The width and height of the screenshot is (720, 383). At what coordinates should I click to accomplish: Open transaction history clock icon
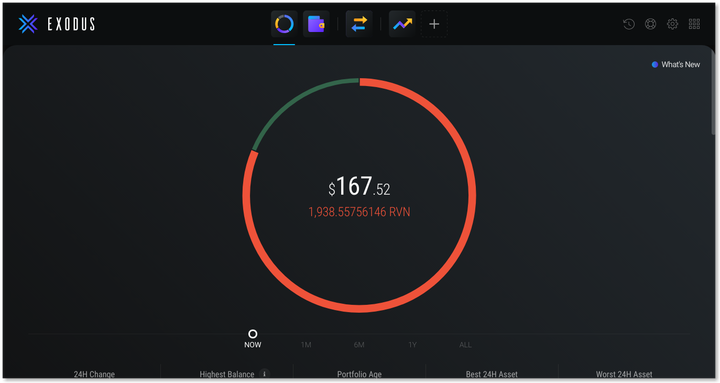629,24
